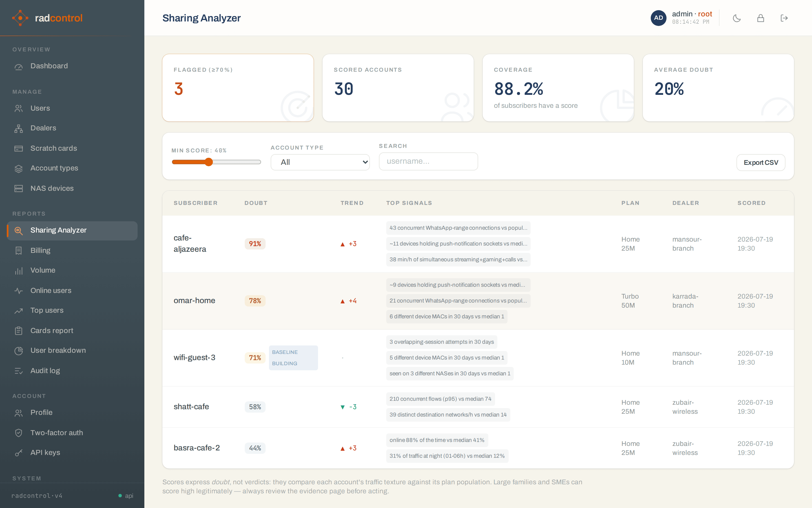Click the Online users pulse icon

(19, 291)
